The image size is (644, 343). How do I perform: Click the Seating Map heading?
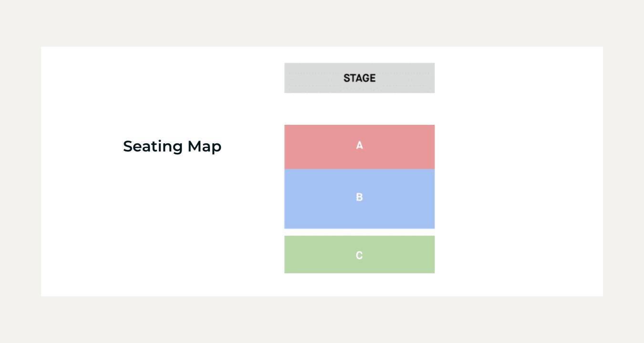(172, 146)
